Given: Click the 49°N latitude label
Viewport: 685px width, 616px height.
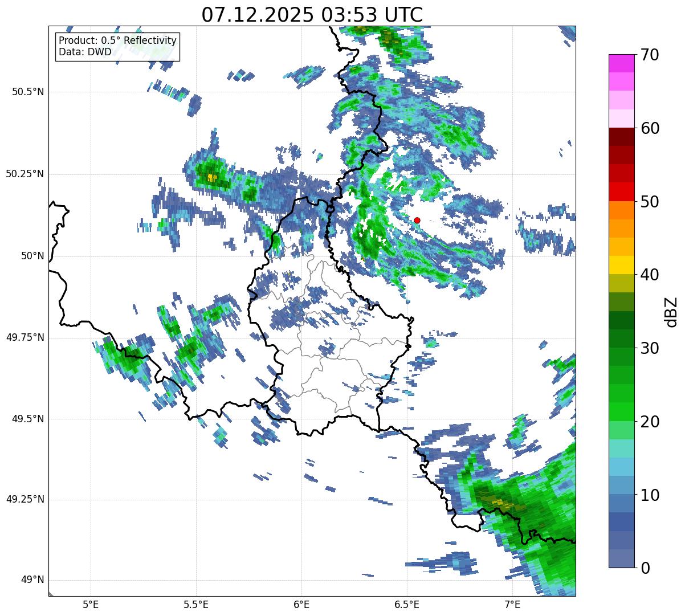Looking at the screenshot, I should 32,580.
